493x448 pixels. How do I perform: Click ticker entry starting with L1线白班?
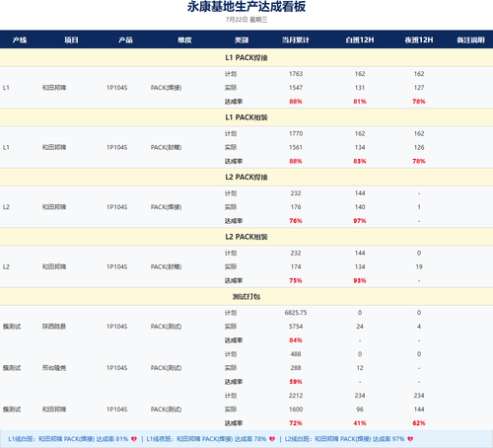pos(73,439)
